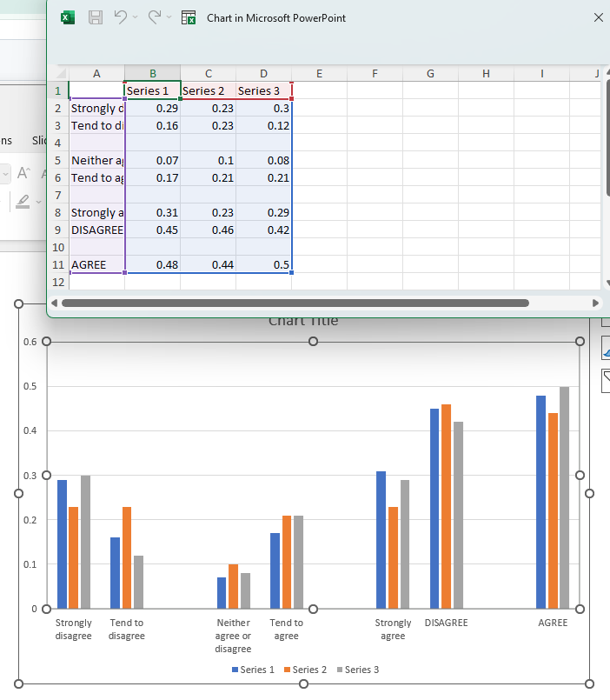Expand the Redo dropdown arrow

169,17
